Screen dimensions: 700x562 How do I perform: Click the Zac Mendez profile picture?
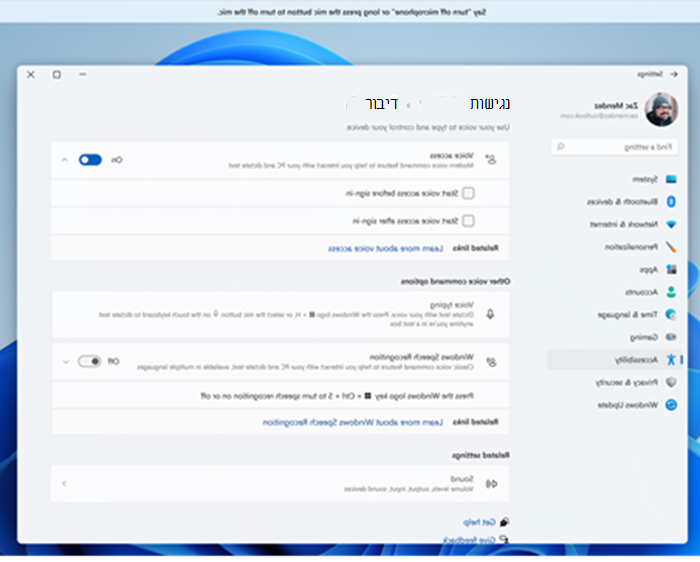point(661,109)
